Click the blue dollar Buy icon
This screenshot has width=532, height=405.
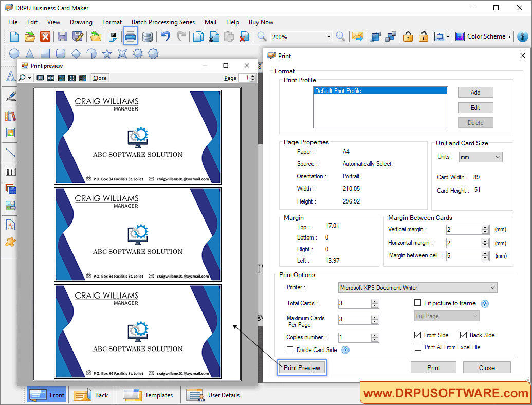tap(523, 36)
